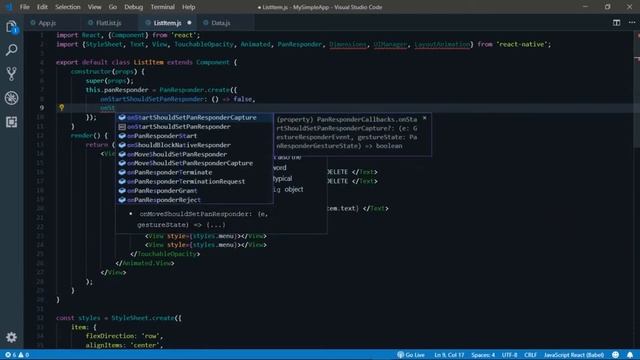
Task: Select onPanResponderTerminate suggestion
Action: point(194,172)
